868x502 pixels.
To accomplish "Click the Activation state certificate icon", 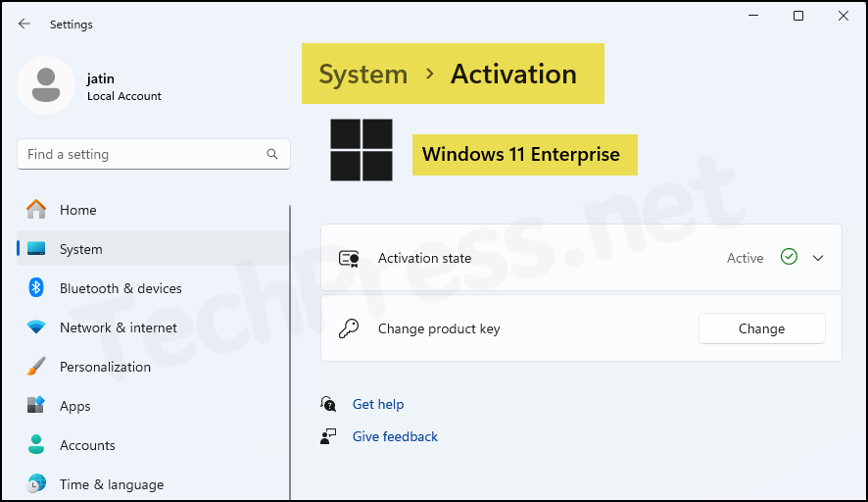I will tap(349, 258).
